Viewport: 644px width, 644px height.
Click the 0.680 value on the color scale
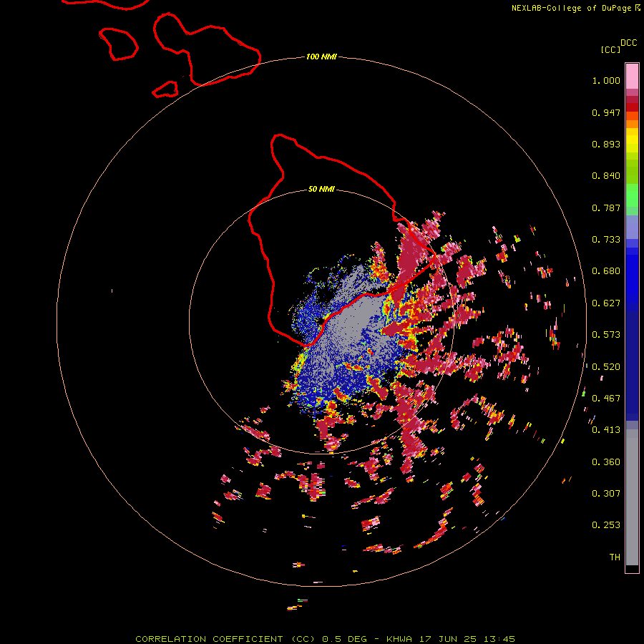[x=606, y=271]
